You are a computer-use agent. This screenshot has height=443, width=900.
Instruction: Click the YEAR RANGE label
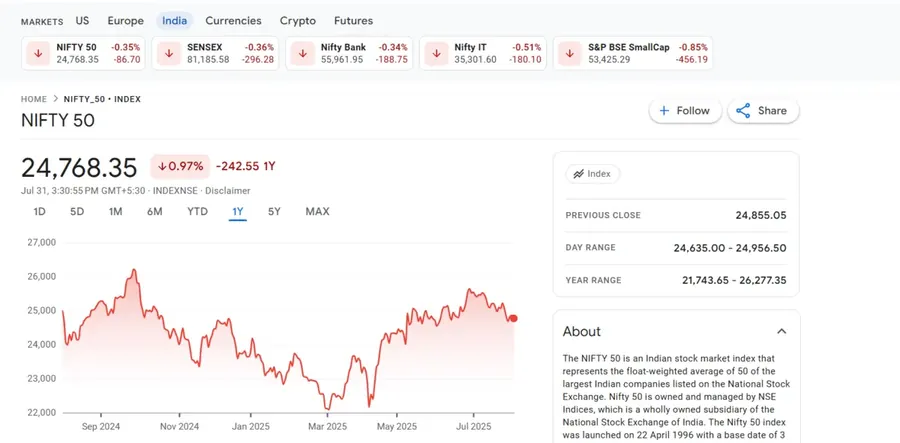pos(593,281)
